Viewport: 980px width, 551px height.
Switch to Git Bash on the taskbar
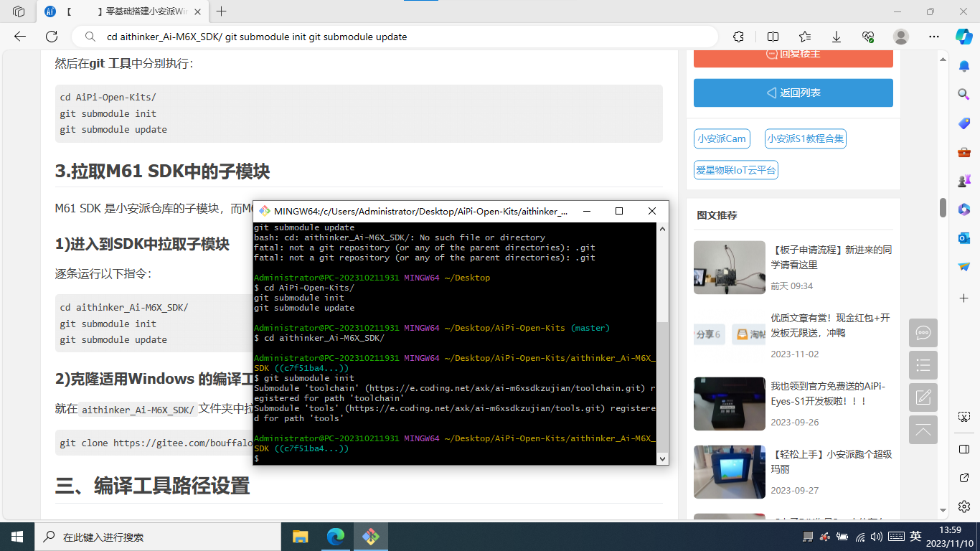tap(370, 537)
